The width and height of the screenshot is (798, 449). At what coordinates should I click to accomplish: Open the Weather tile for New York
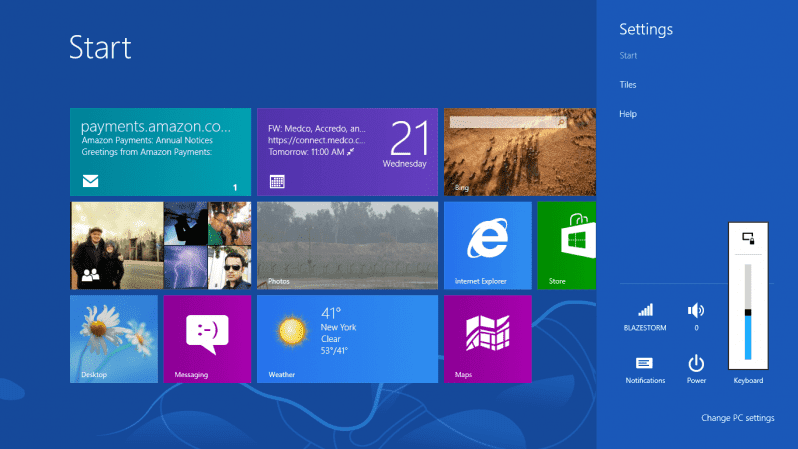tap(347, 339)
